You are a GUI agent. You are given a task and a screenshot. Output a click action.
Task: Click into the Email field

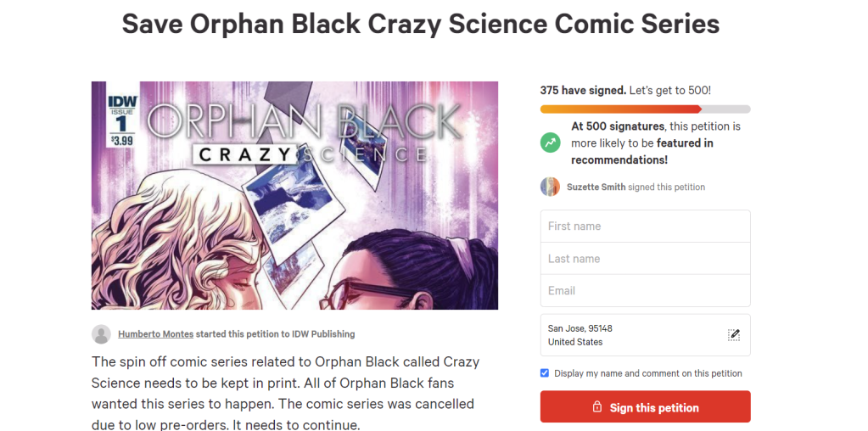point(645,291)
